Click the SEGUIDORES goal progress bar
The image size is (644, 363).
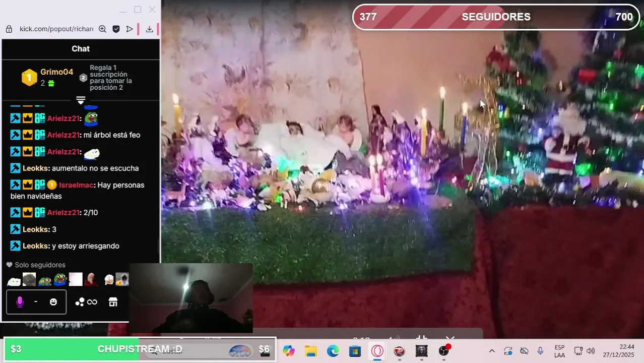tap(496, 17)
